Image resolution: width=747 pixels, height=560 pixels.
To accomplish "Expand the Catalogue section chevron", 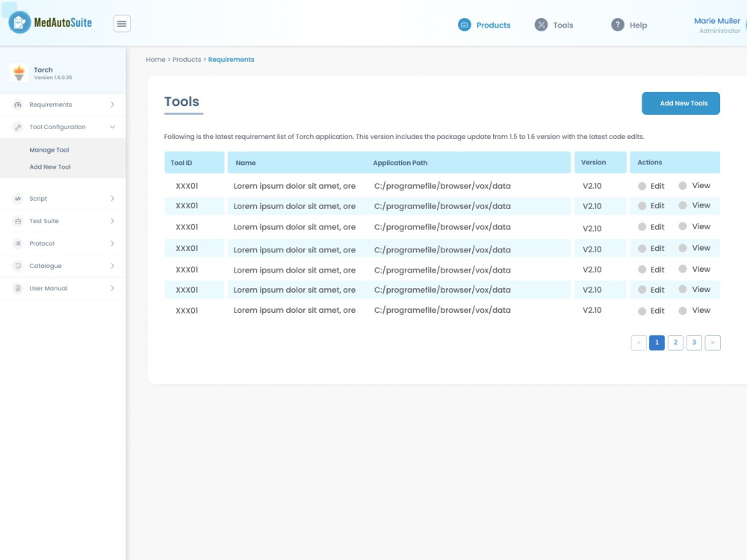I will point(113,265).
